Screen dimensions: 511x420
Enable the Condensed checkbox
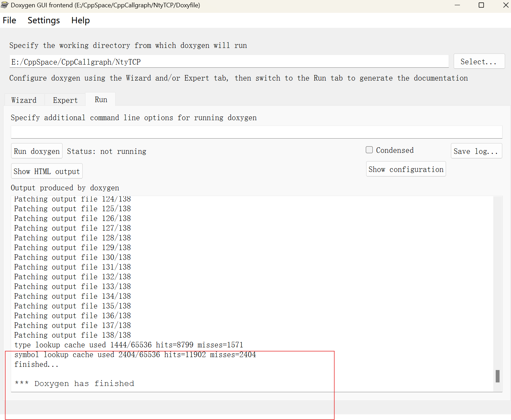tap(369, 150)
